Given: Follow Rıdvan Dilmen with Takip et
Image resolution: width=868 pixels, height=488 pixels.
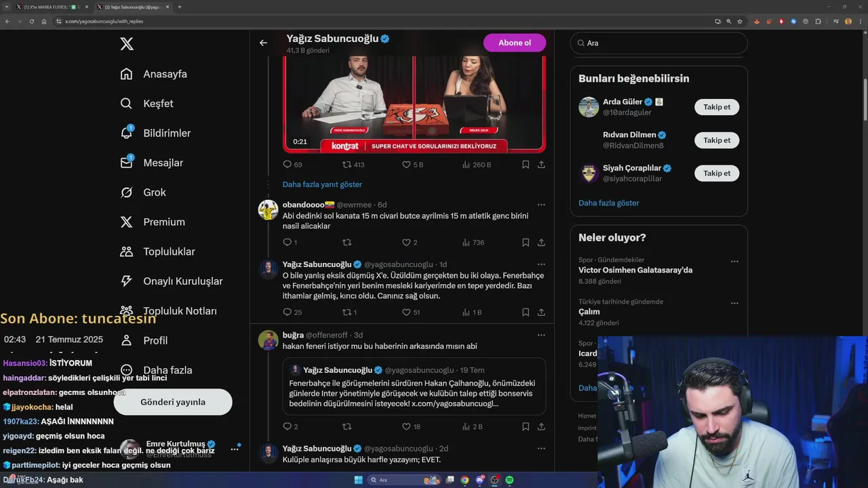Looking at the screenshot, I should coord(717,140).
